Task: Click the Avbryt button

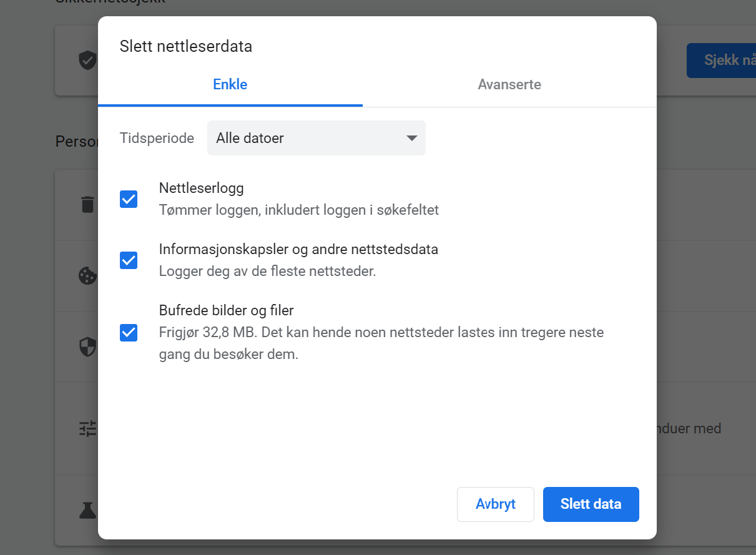Action: [x=496, y=504]
